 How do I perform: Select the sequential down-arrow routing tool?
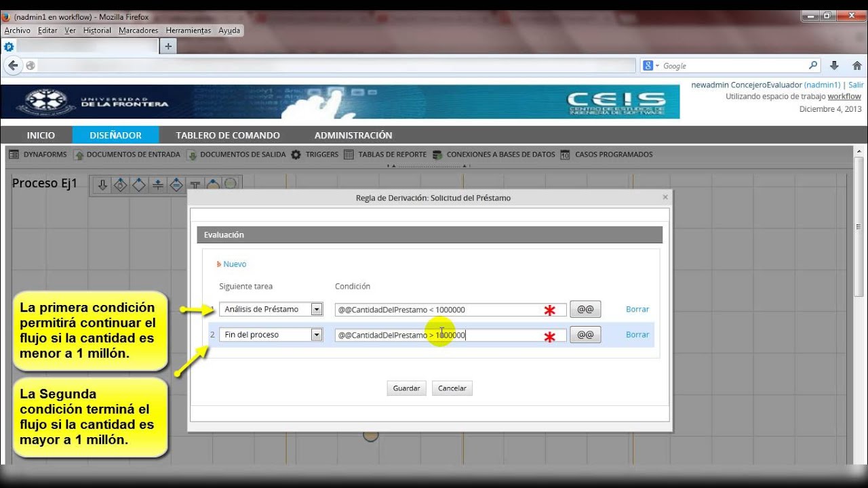coord(102,184)
